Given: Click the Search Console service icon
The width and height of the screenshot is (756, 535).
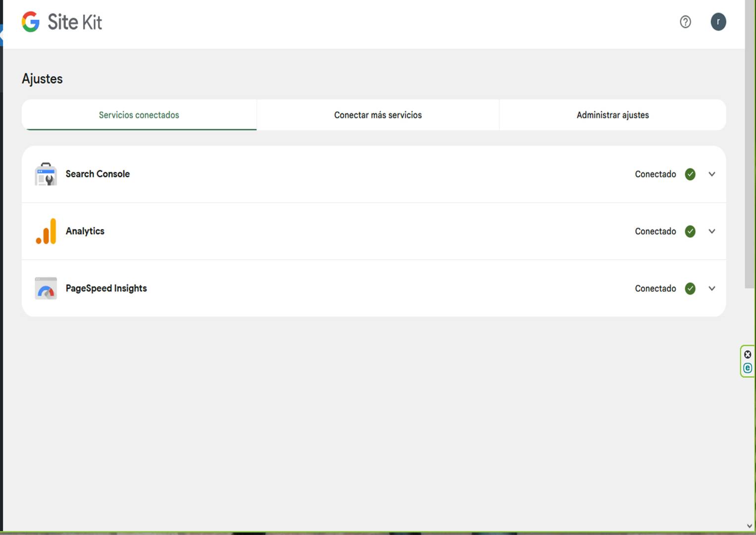Looking at the screenshot, I should coord(46,174).
